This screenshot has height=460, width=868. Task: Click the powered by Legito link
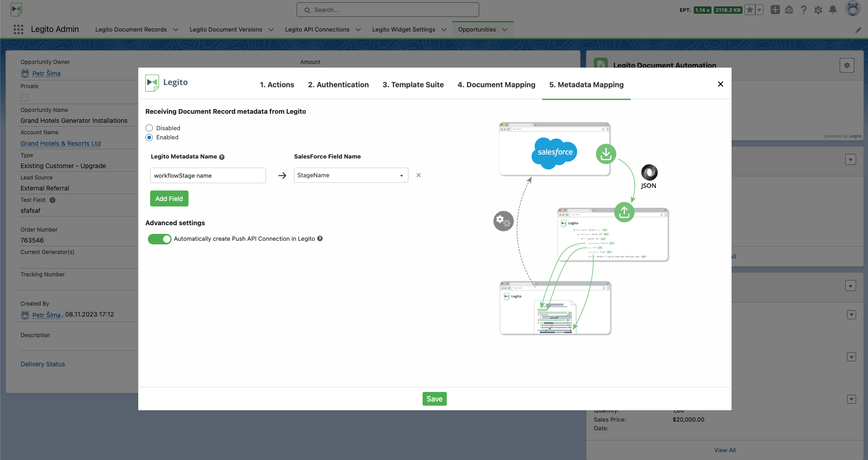click(855, 136)
